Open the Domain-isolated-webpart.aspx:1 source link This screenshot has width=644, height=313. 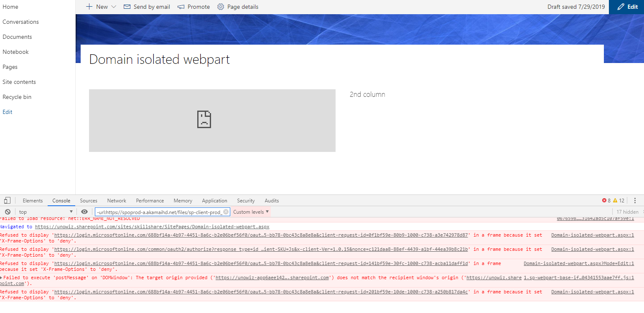tap(592, 235)
